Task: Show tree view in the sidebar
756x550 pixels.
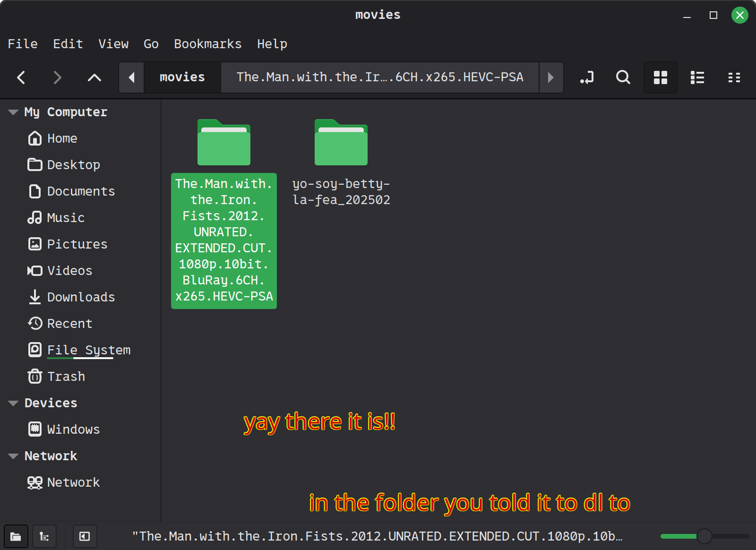Action: (x=44, y=536)
